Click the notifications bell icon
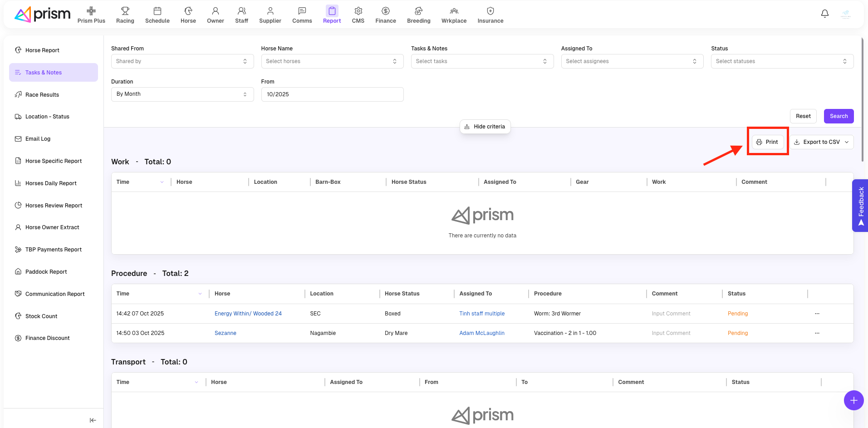 (x=824, y=14)
